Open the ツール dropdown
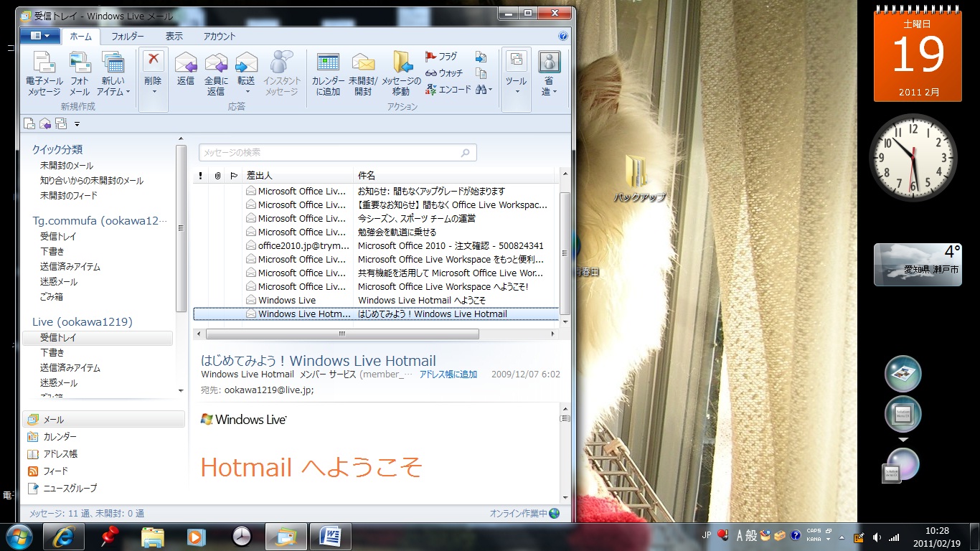Screen dimensions: 980x551 pos(516,79)
